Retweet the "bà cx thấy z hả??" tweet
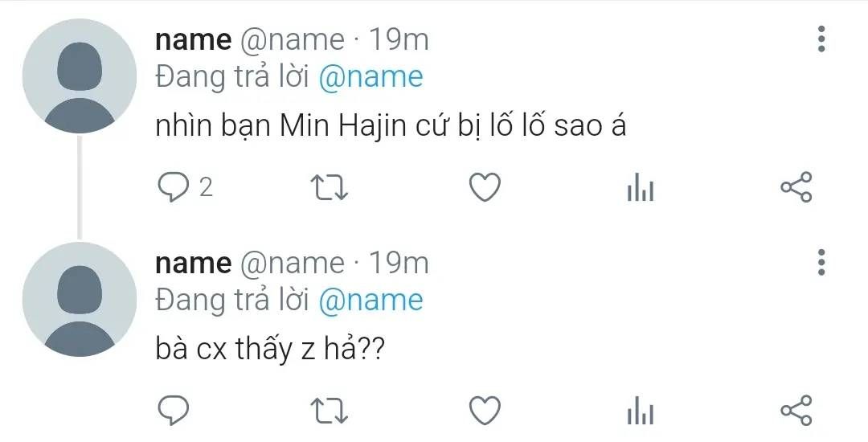 click(329, 410)
